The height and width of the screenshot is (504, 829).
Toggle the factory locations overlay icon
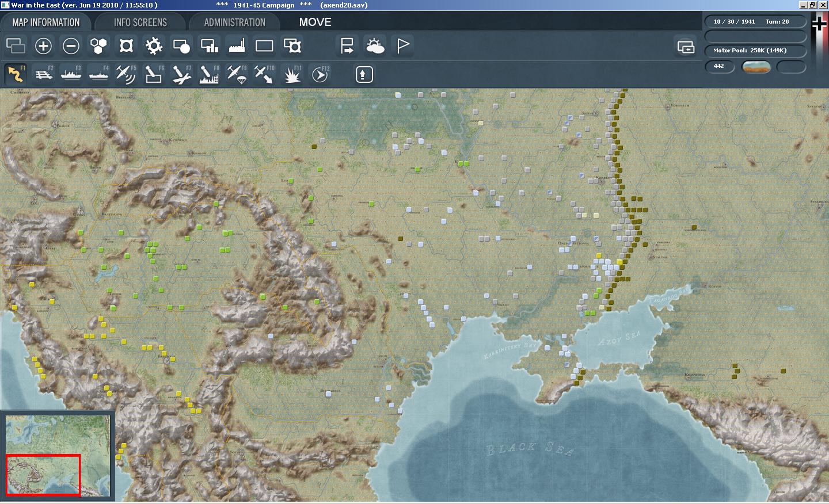click(237, 46)
